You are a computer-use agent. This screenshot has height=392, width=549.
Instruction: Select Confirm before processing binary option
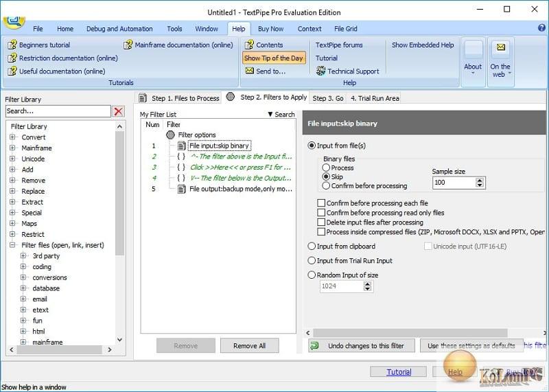(326, 185)
